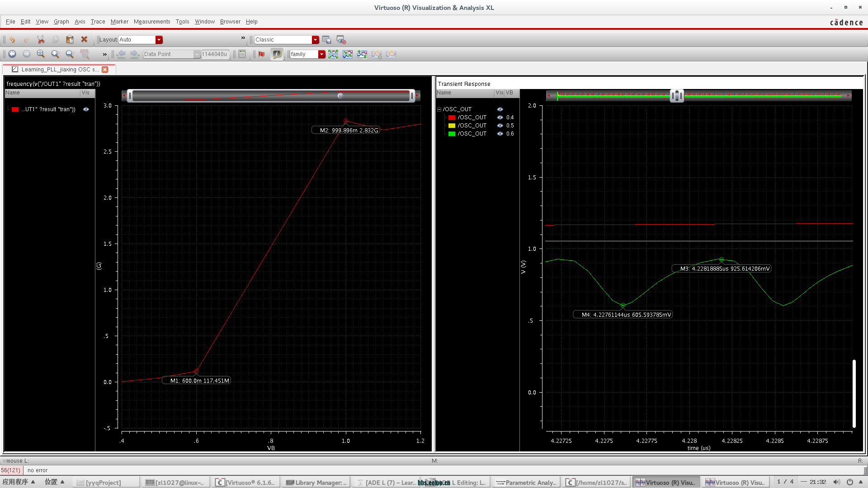Click the Redo icon
Viewport: 868px width, 488px height.
27,40
